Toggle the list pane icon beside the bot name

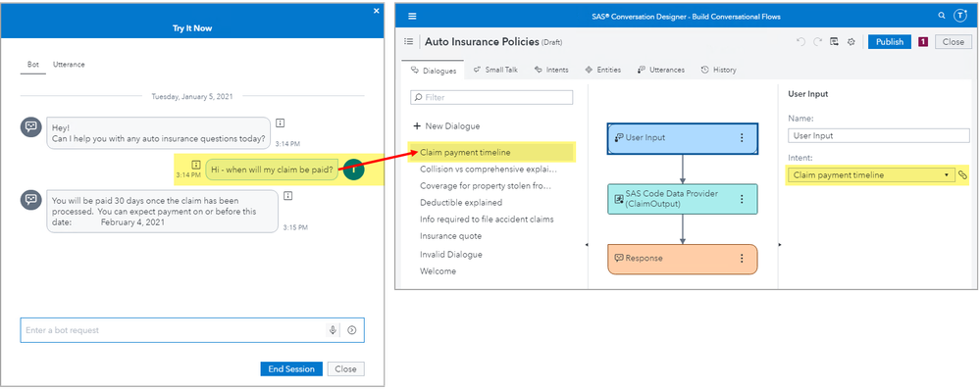(x=409, y=42)
